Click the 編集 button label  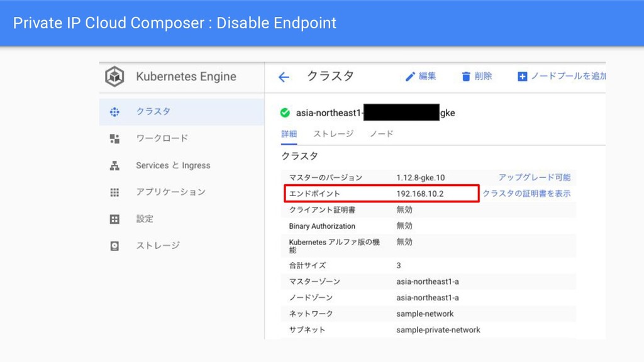428,77
